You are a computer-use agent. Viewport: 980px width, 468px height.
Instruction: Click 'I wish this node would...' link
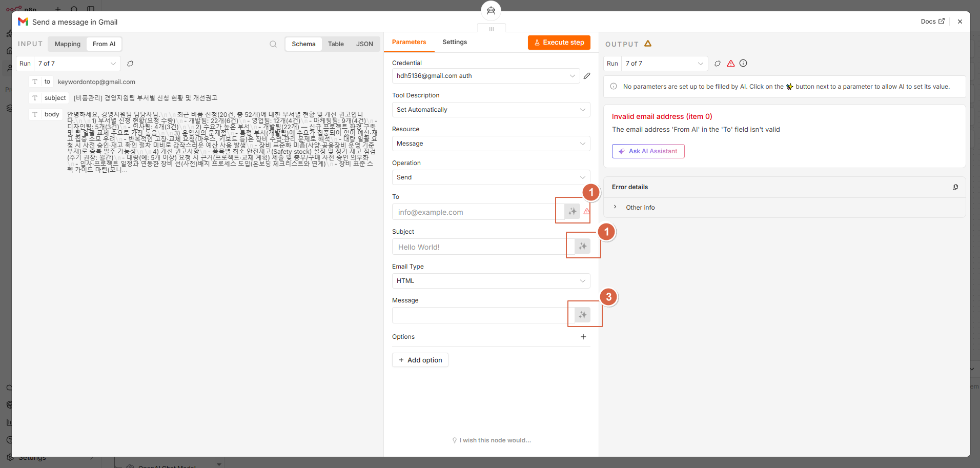click(491, 440)
